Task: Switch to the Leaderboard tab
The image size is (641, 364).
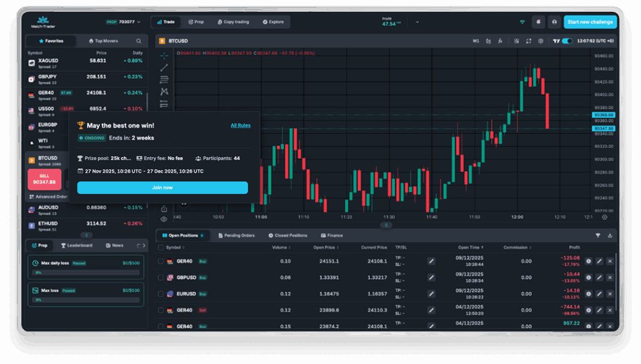Action: coord(77,246)
